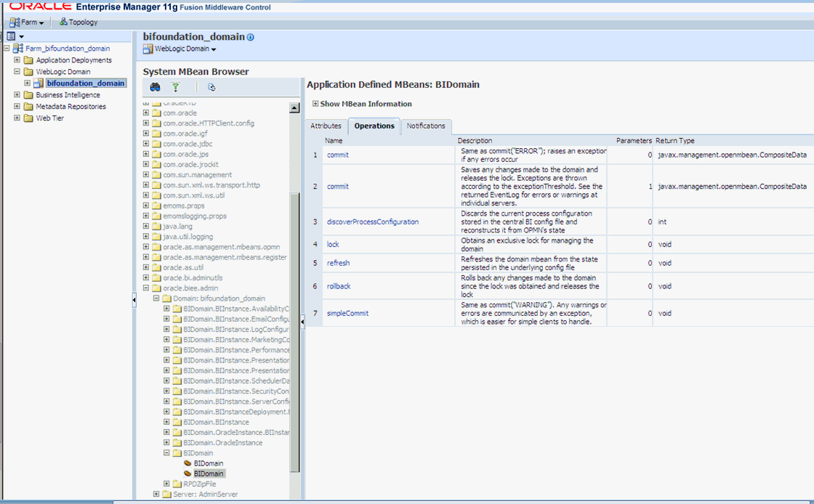The width and height of the screenshot is (814, 504).
Task: Click the lock operation link
Action: pyautogui.click(x=333, y=244)
